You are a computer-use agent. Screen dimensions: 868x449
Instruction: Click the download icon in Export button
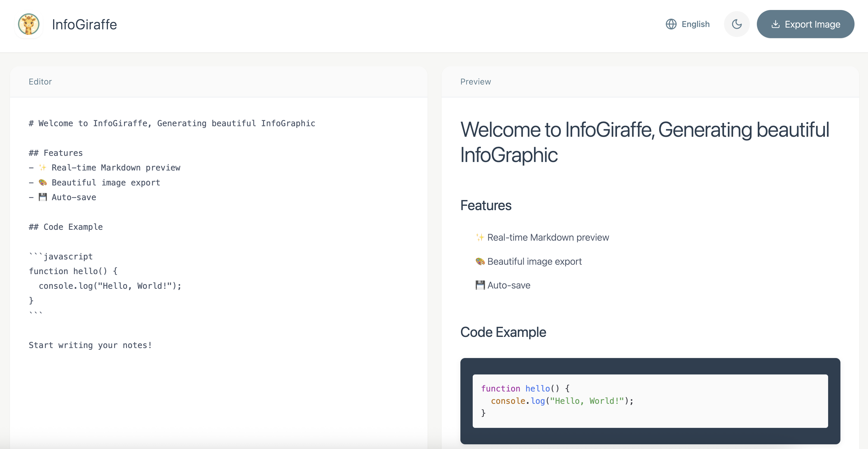coord(775,24)
